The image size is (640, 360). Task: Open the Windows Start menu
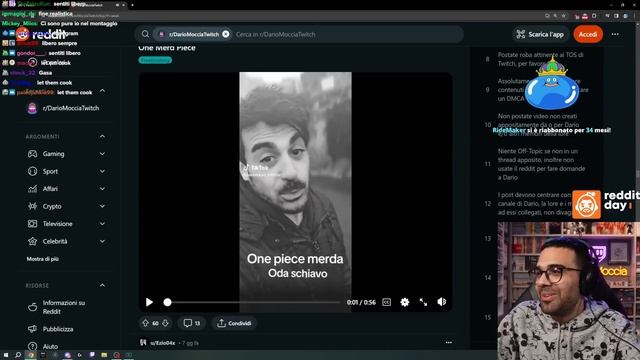[x=6, y=355]
